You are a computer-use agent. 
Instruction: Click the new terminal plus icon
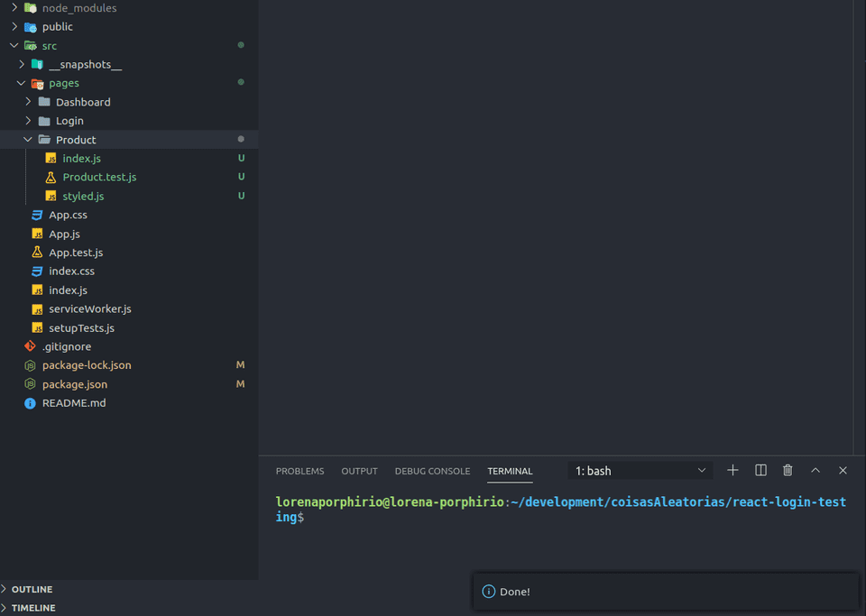(732, 471)
